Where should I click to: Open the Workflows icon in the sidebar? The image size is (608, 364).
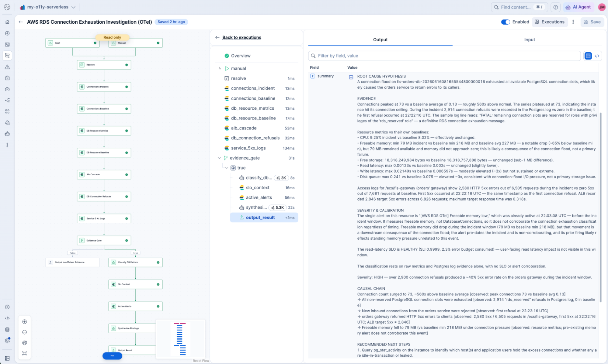(7, 56)
